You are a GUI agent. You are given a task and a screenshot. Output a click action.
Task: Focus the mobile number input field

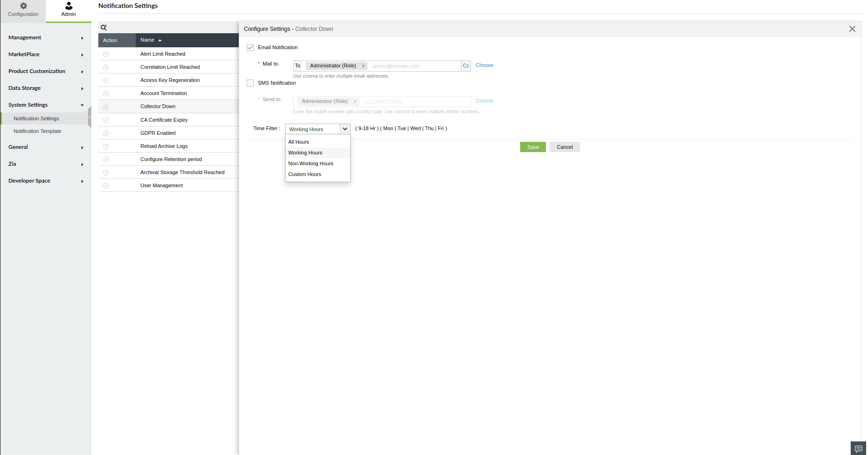pos(416,102)
